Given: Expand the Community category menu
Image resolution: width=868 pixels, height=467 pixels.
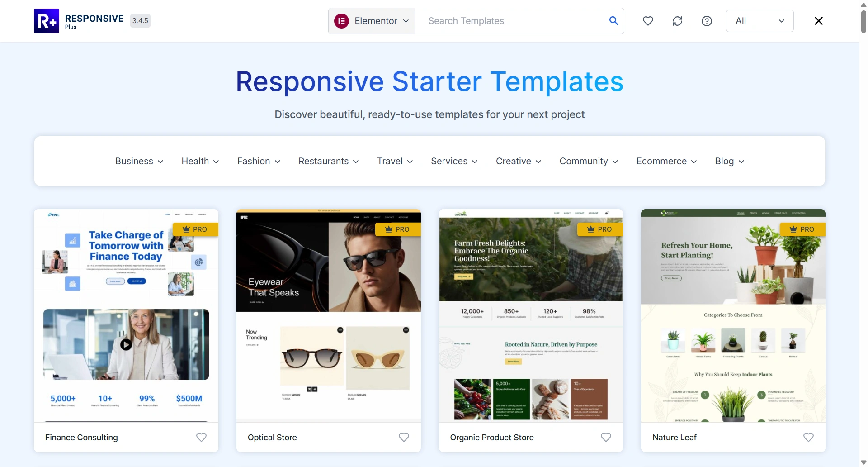Looking at the screenshot, I should point(589,161).
